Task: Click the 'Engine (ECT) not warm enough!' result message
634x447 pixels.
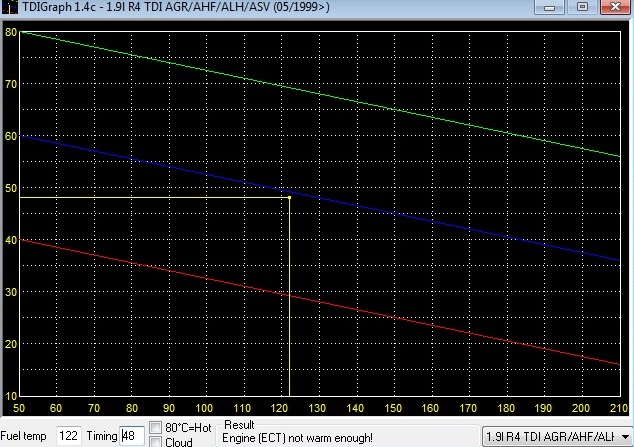Action: click(x=298, y=439)
